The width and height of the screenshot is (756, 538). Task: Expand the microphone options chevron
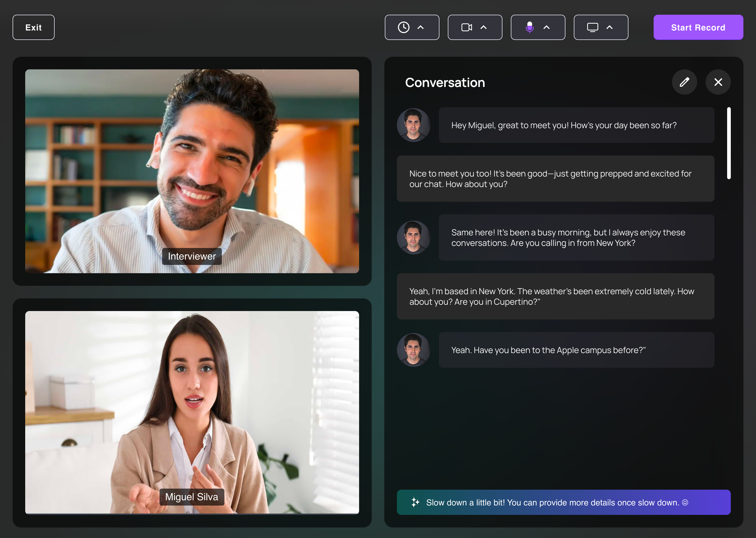tap(547, 28)
